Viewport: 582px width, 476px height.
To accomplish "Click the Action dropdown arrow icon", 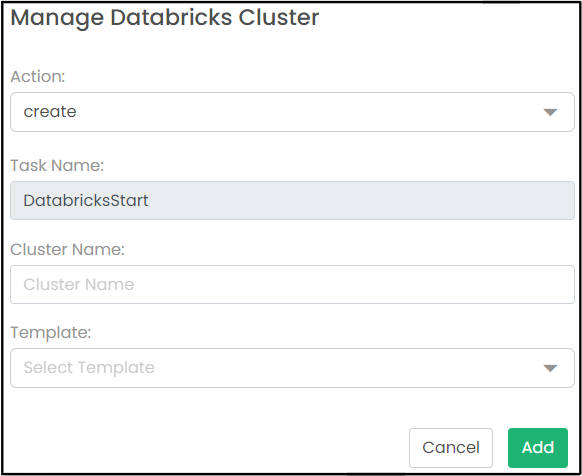I will point(550,112).
